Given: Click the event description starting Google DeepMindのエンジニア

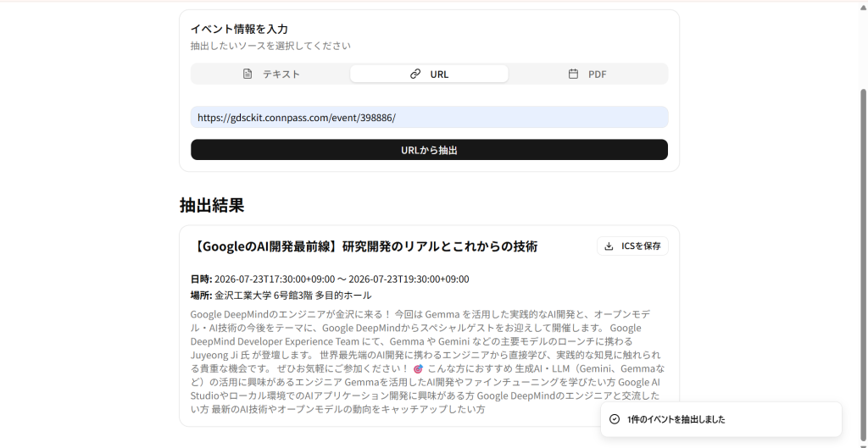Looking at the screenshot, I should pos(427,362).
